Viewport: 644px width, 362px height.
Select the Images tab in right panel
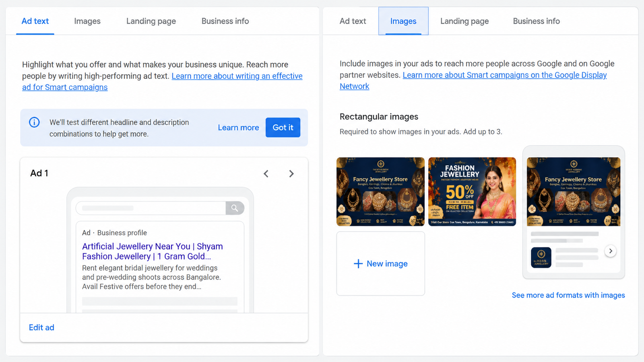(x=403, y=21)
